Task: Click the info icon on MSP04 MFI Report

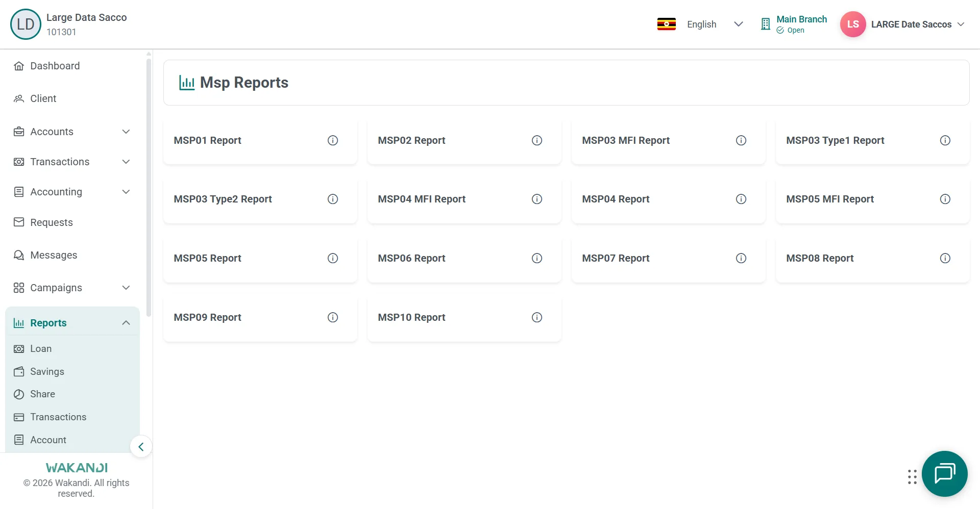Action: 537,199
